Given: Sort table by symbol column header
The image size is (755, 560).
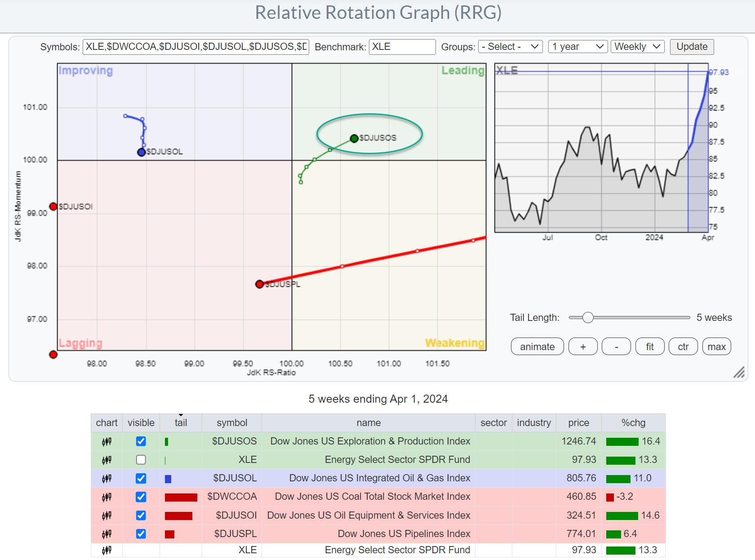Looking at the screenshot, I should [231, 423].
